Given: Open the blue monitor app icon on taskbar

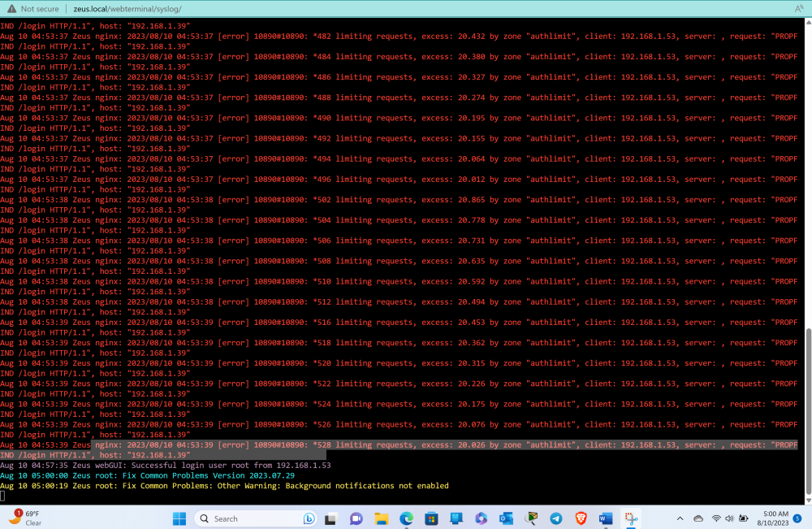Looking at the screenshot, I should tap(456, 518).
